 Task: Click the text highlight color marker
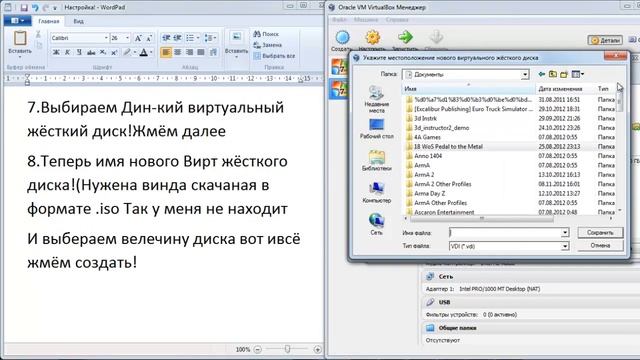point(127,52)
